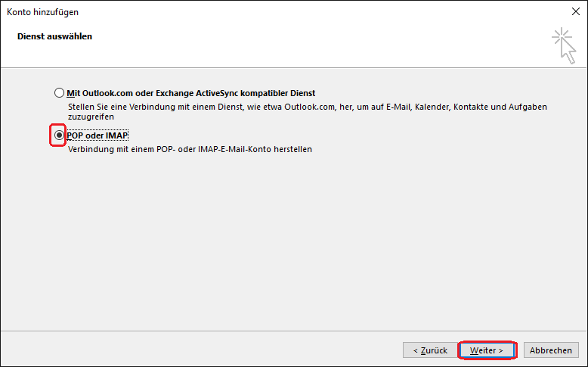
Task: Click the 'Konto hinzufügen' window title
Action: pos(43,12)
